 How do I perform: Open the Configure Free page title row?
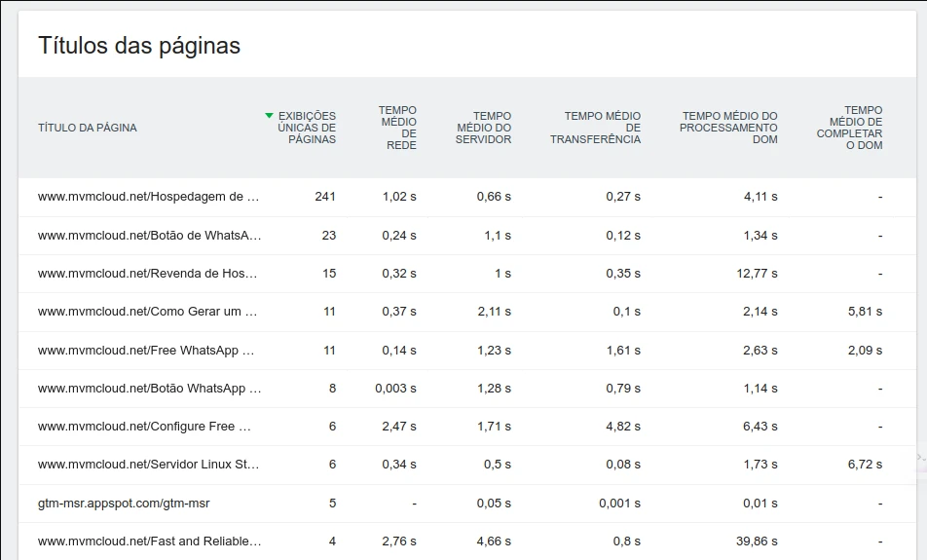[x=144, y=427]
